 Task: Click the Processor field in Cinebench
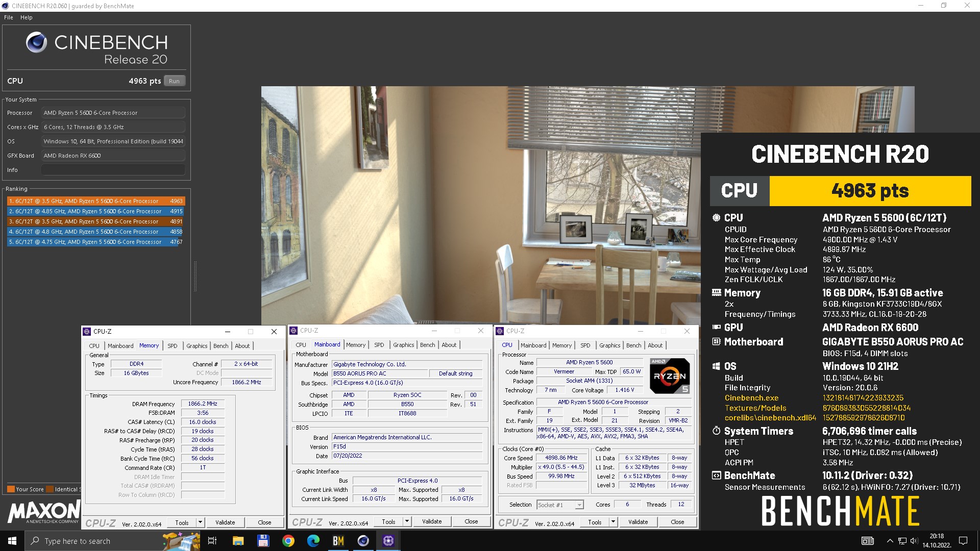[x=113, y=113]
